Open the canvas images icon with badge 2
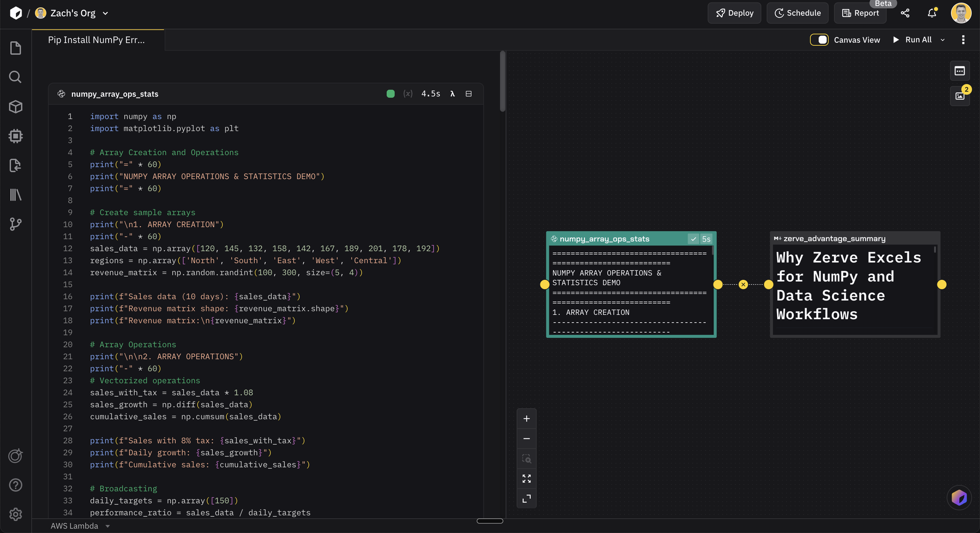Screen dimensions: 980x533 pyautogui.click(x=960, y=96)
